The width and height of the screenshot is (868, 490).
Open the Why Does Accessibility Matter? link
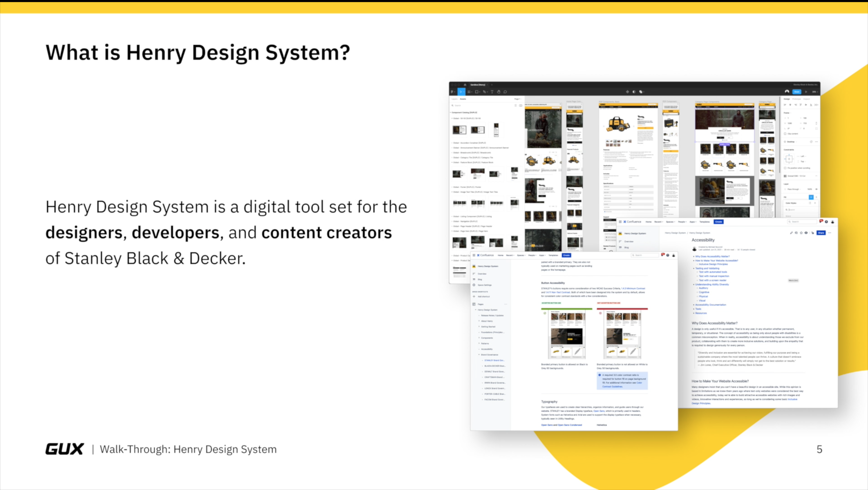[712, 257]
